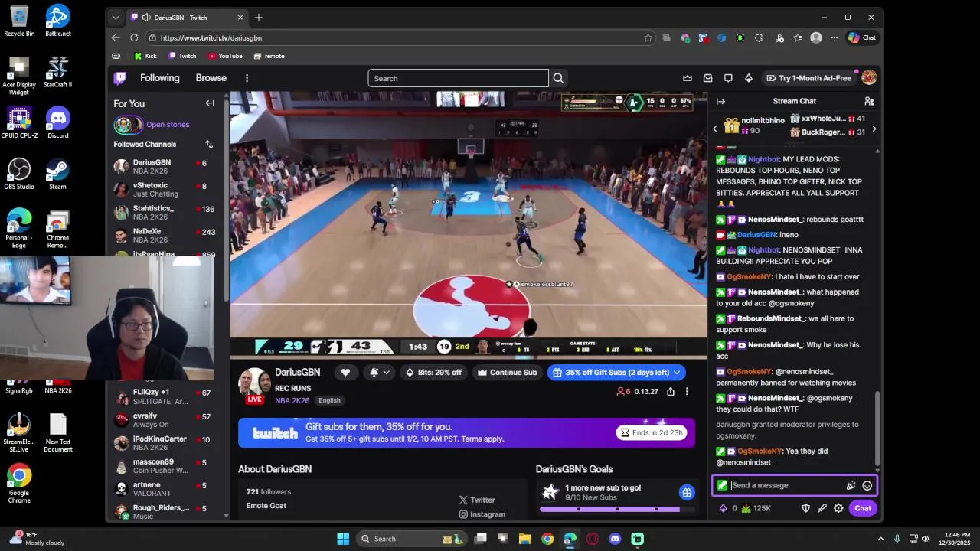Click the gift icon in sub goal
Viewport: 980px width, 551px height.
[x=687, y=492]
